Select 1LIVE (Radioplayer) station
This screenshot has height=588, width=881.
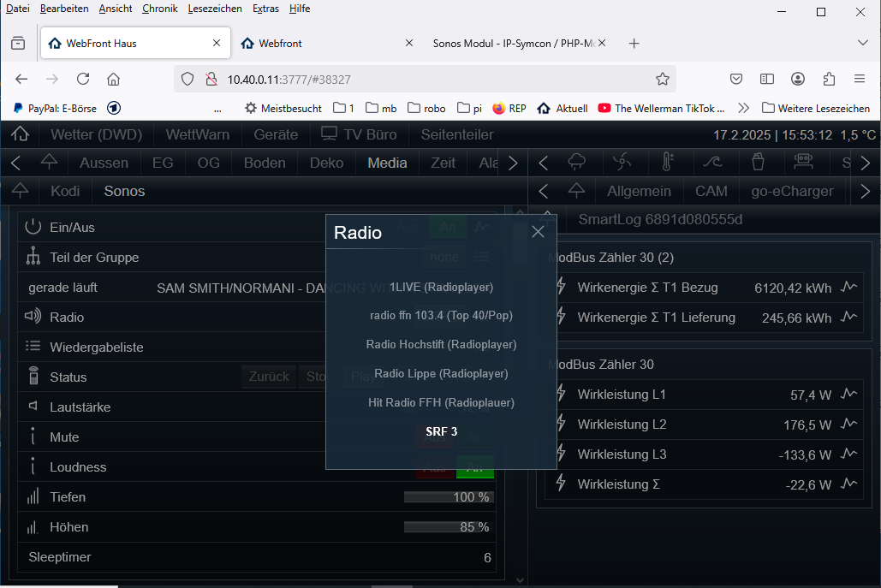point(441,287)
